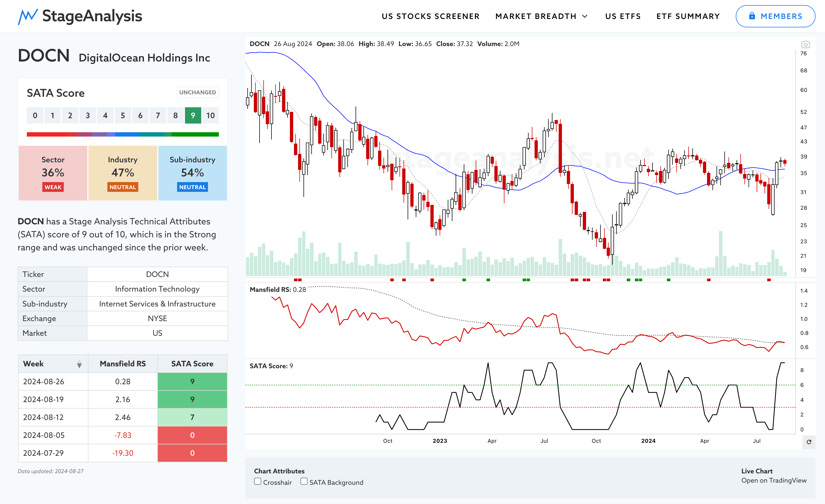Click the SATA Score column header
The width and height of the screenshot is (825, 504).
pos(192,364)
